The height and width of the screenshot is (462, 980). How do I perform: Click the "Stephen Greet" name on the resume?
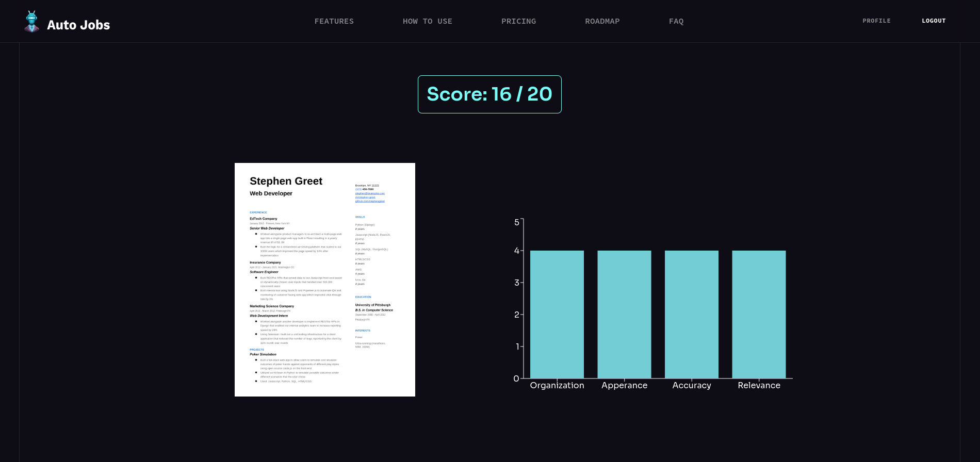point(286,181)
